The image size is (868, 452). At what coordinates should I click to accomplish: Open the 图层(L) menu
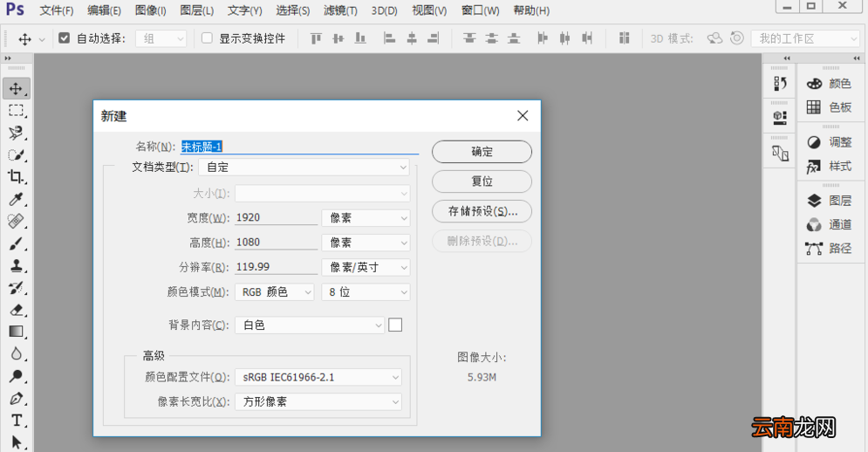[x=197, y=10]
